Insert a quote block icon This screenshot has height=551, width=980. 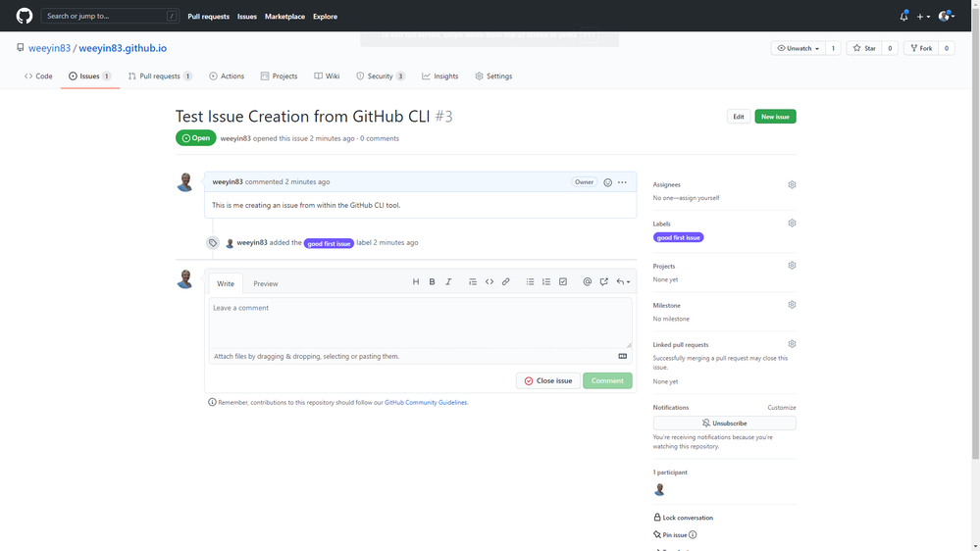click(x=473, y=281)
